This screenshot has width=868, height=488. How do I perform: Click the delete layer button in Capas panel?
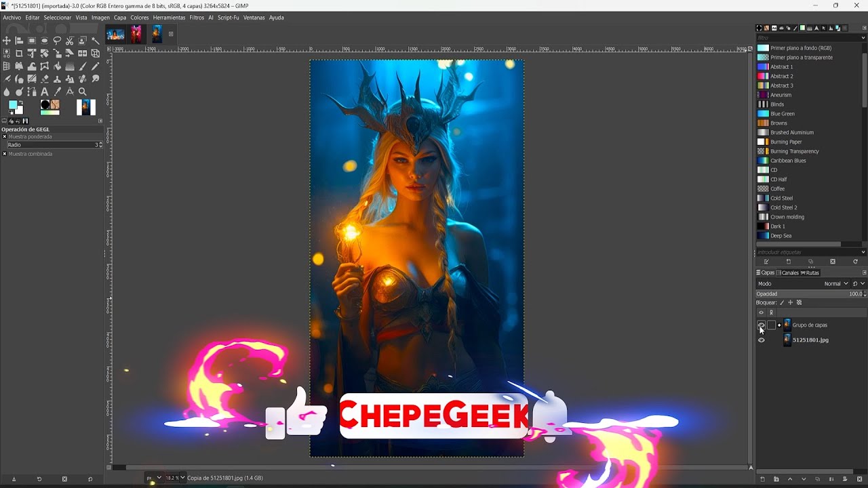point(859,479)
